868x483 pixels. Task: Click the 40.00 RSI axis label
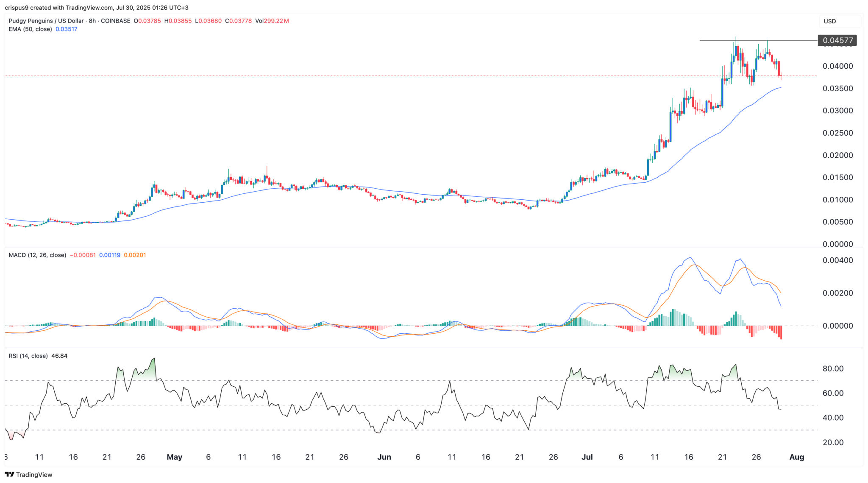(833, 418)
